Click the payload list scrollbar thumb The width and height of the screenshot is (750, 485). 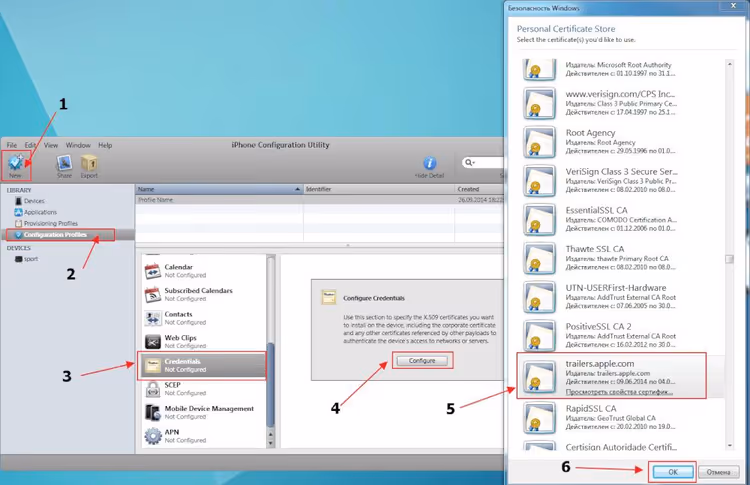(271, 384)
